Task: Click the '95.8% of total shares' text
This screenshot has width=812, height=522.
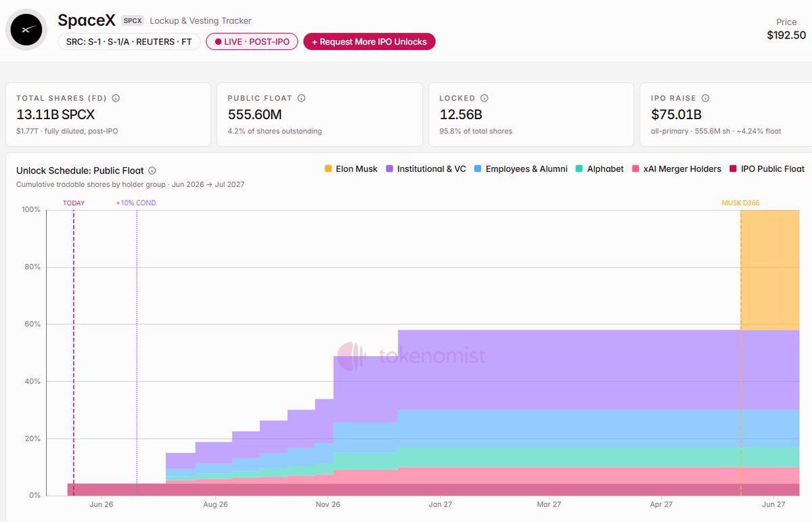Action: (x=476, y=131)
